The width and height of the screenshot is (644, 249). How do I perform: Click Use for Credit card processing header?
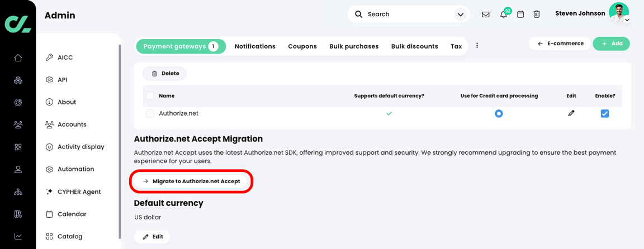pos(499,95)
